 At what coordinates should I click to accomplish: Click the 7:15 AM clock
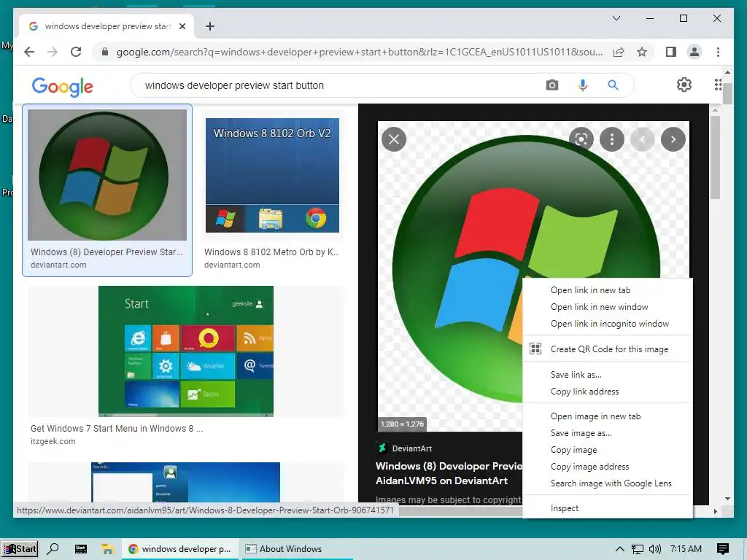686,548
